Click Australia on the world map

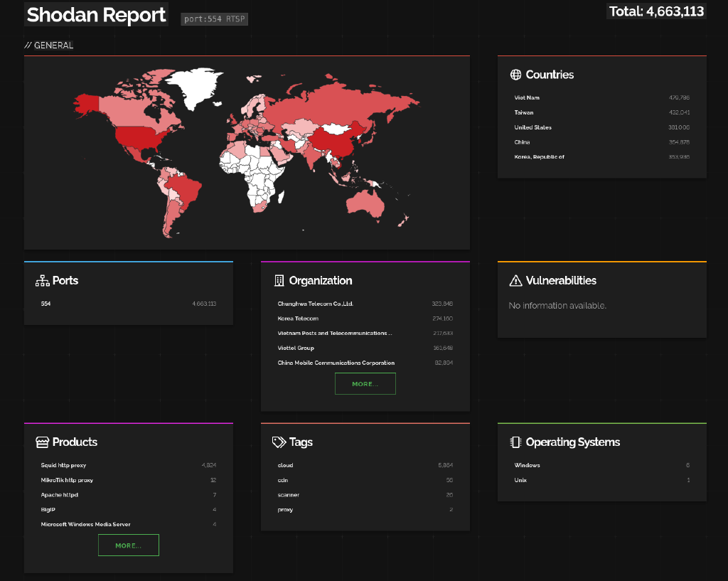[x=365, y=203]
